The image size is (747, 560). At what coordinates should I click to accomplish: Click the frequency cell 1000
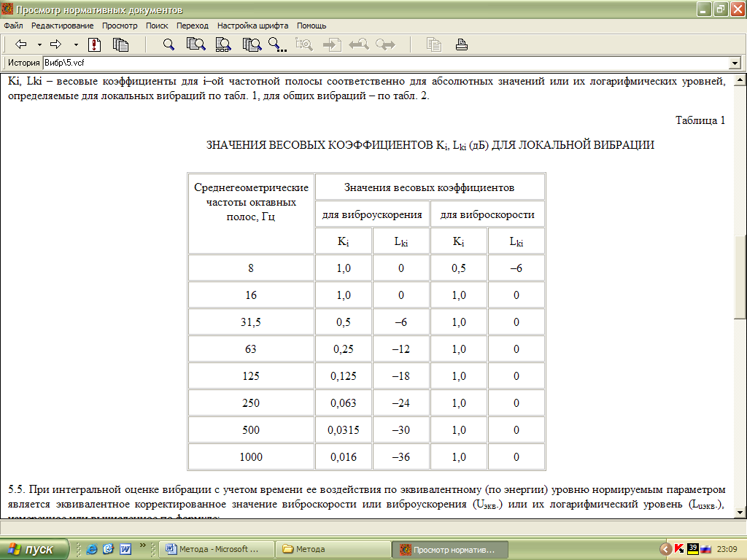click(251, 457)
